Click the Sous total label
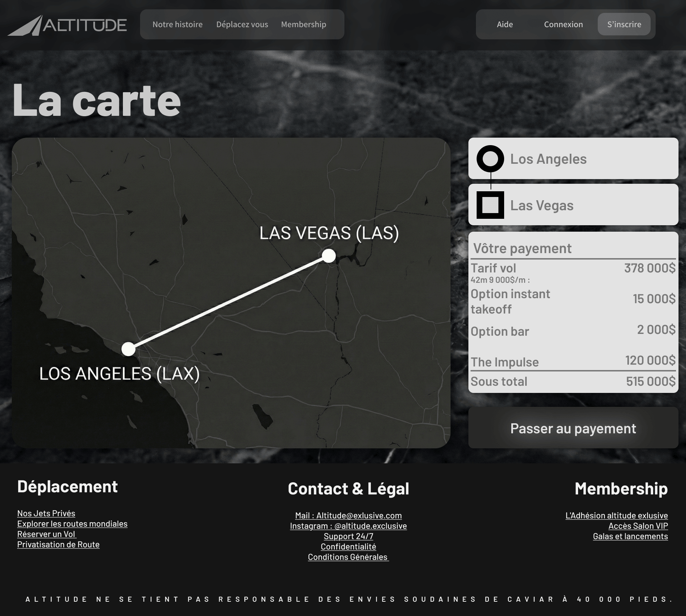The image size is (686, 616). pos(499,381)
